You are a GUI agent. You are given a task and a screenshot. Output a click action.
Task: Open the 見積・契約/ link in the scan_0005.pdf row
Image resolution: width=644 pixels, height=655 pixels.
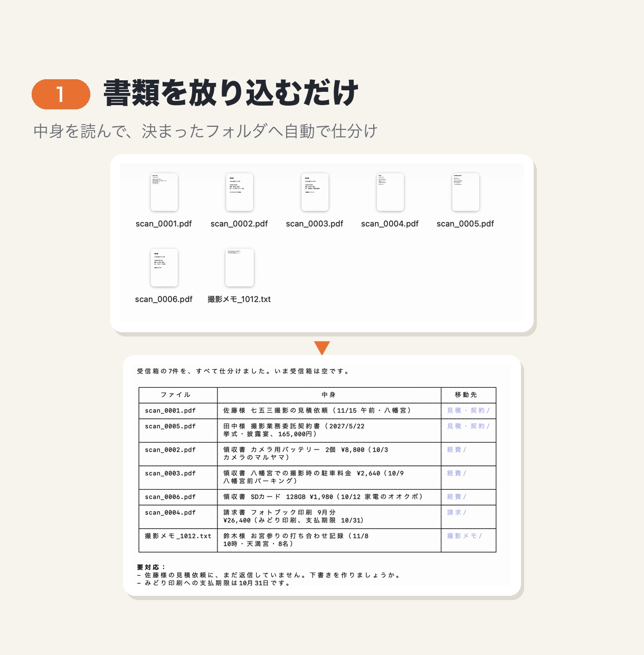click(468, 426)
